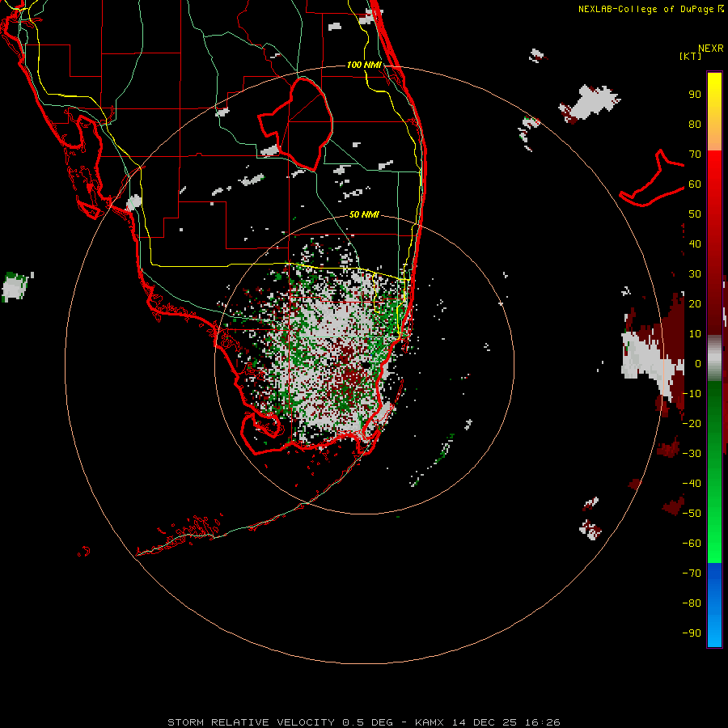Screen dimensions: 728x728
Task: Click the -10 scale value label
Action: (692, 394)
